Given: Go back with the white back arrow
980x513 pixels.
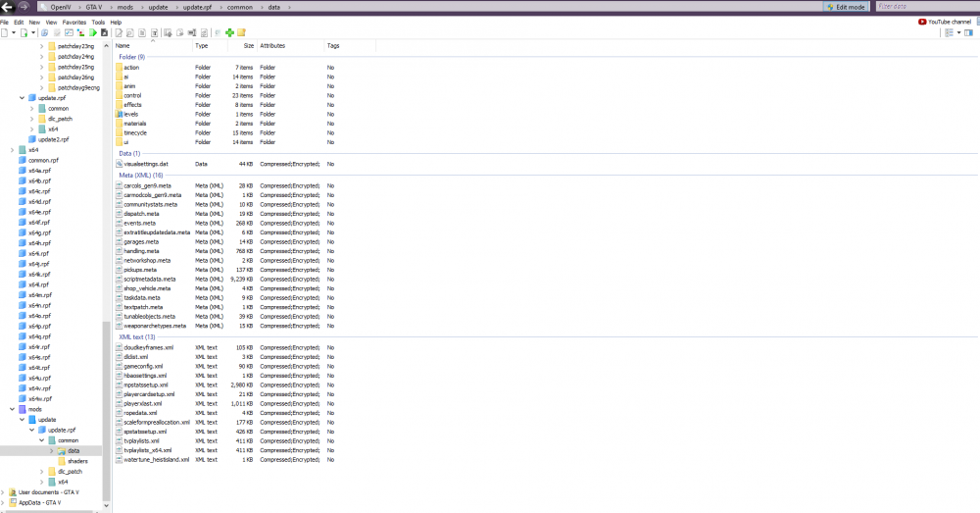Looking at the screenshot, I should 8,7.
